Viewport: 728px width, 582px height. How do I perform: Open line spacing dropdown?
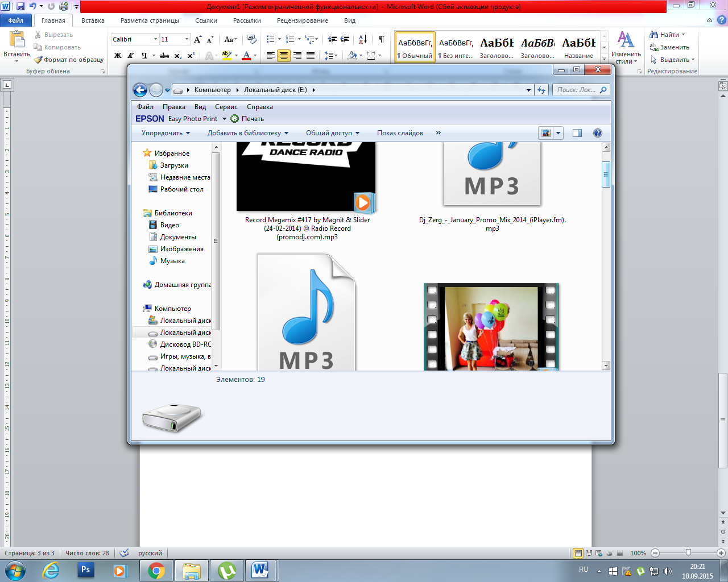click(331, 56)
